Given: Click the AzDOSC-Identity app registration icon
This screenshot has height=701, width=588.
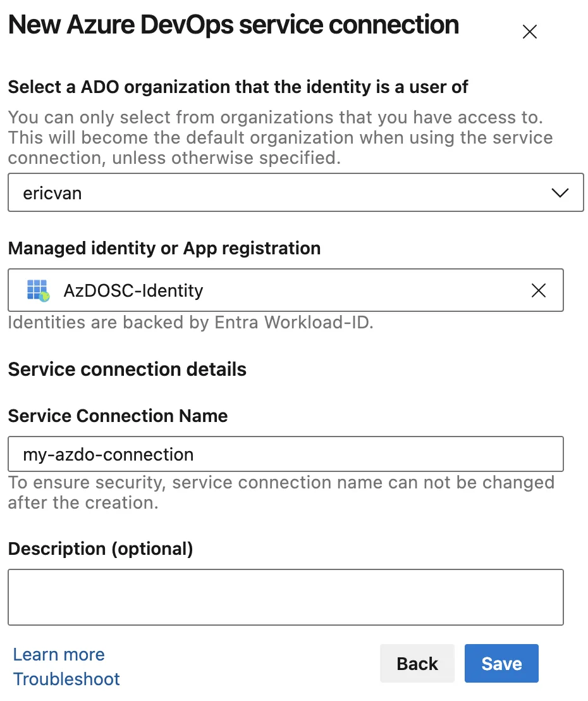Looking at the screenshot, I should click(38, 290).
